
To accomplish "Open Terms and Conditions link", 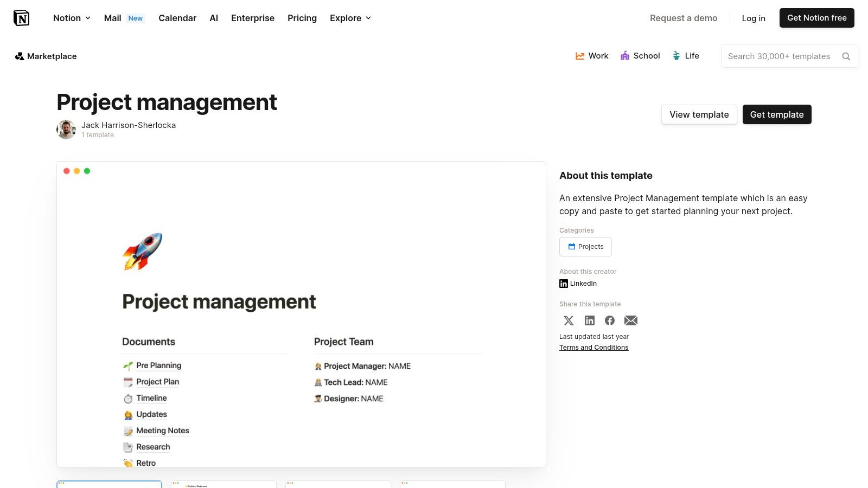I will tap(594, 348).
